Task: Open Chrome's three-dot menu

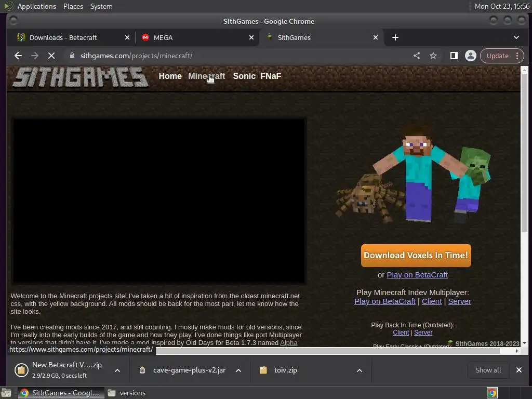Action: point(517,56)
